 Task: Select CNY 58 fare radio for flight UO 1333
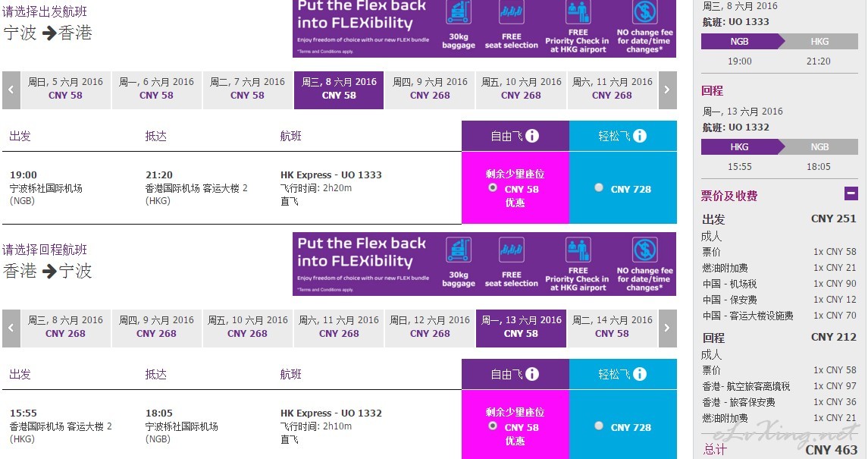493,187
